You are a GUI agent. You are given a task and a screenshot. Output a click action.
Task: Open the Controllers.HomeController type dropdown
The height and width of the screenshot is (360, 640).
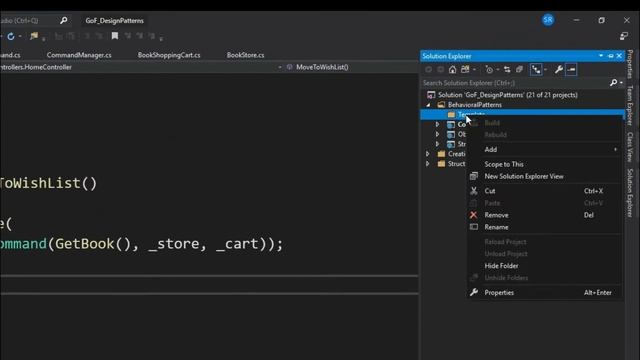click(141, 67)
